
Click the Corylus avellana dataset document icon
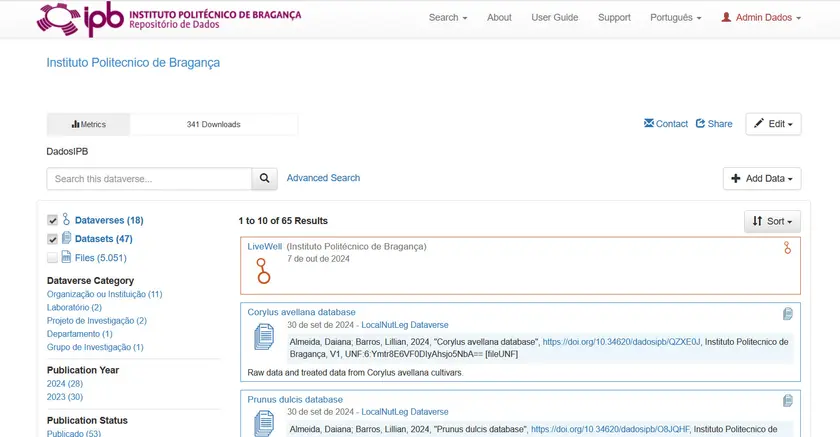(263, 337)
